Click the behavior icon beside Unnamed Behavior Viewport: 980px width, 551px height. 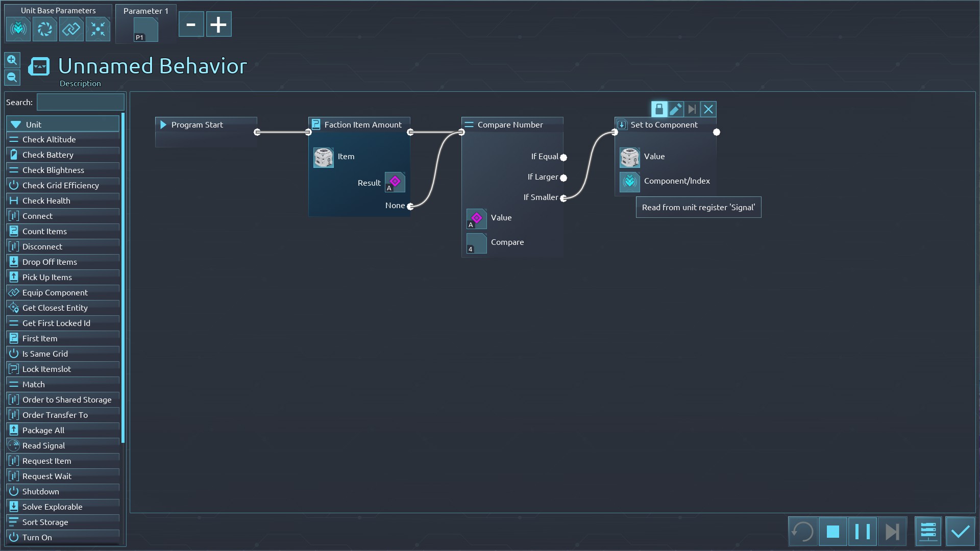click(x=39, y=66)
